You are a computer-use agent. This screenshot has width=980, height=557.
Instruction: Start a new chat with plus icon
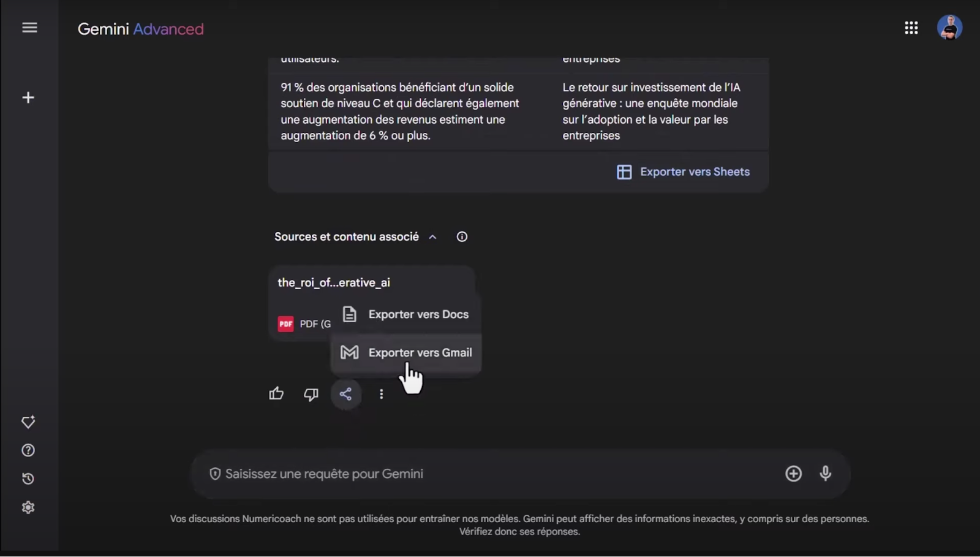28,97
